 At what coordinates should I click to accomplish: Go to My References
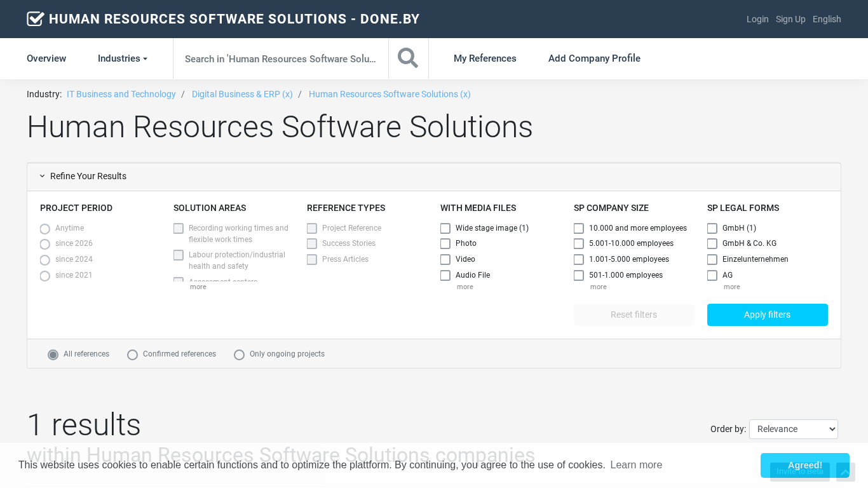pyautogui.click(x=485, y=58)
